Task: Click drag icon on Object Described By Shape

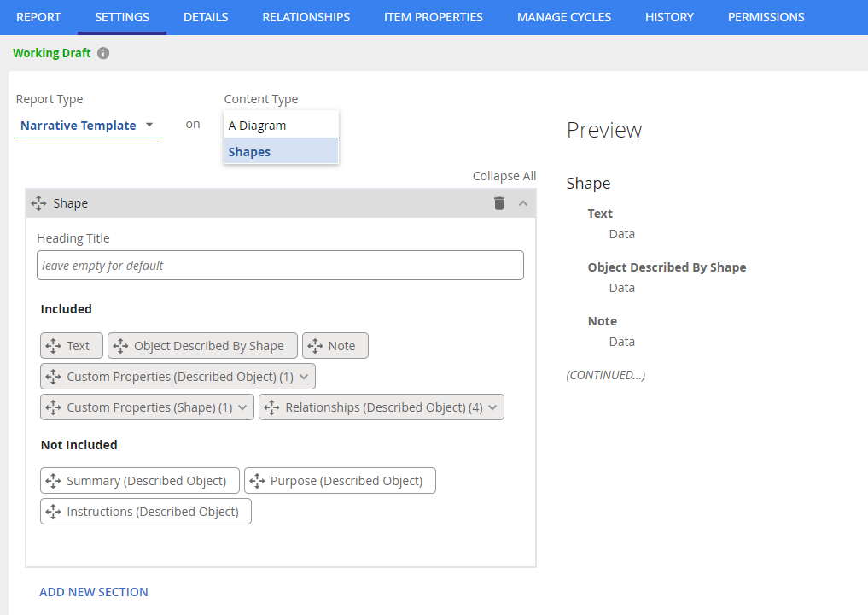Action: [120, 346]
